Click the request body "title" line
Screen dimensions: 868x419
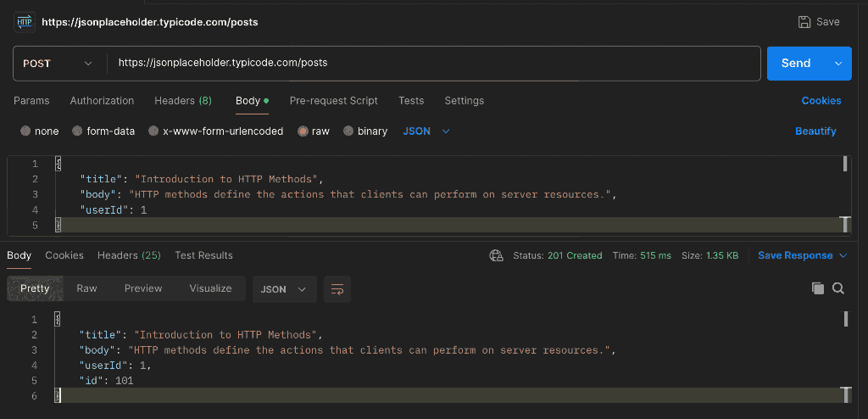point(202,179)
